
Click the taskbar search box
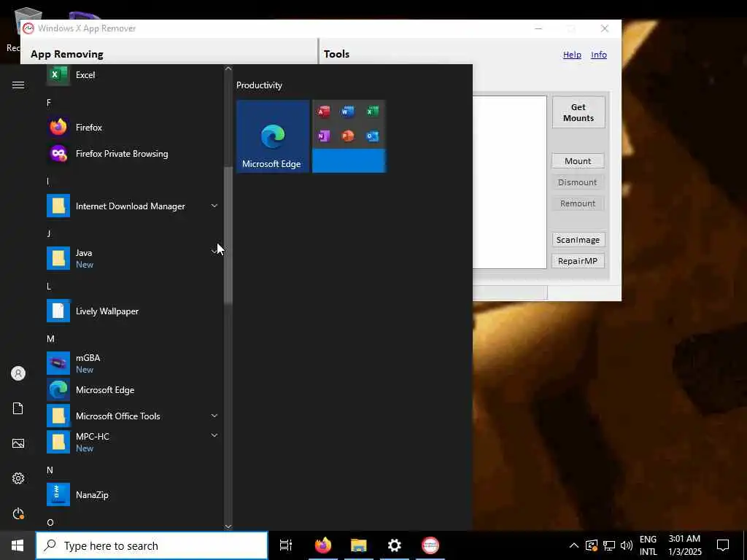152,545
